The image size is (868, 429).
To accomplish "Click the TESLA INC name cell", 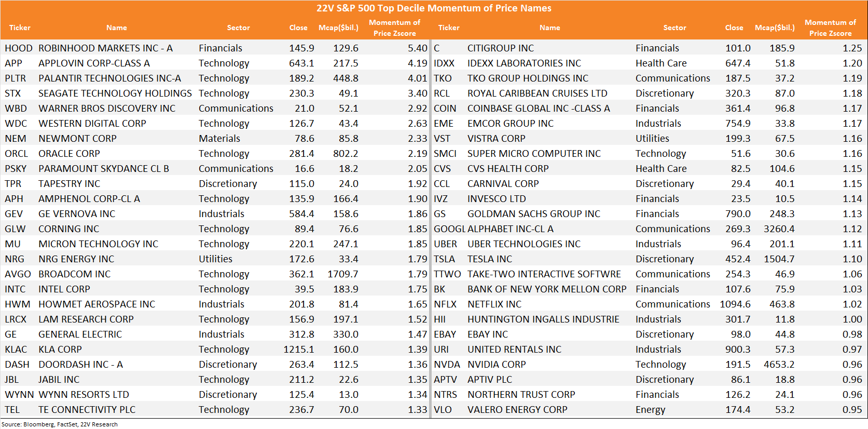I will click(489, 259).
